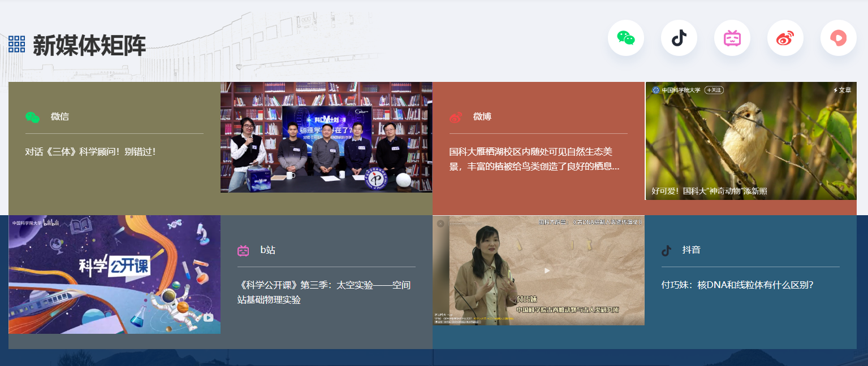Screen dimensions: 868x366
Task: Click the small Weibo icon beside 微博 label
Action: (456, 117)
